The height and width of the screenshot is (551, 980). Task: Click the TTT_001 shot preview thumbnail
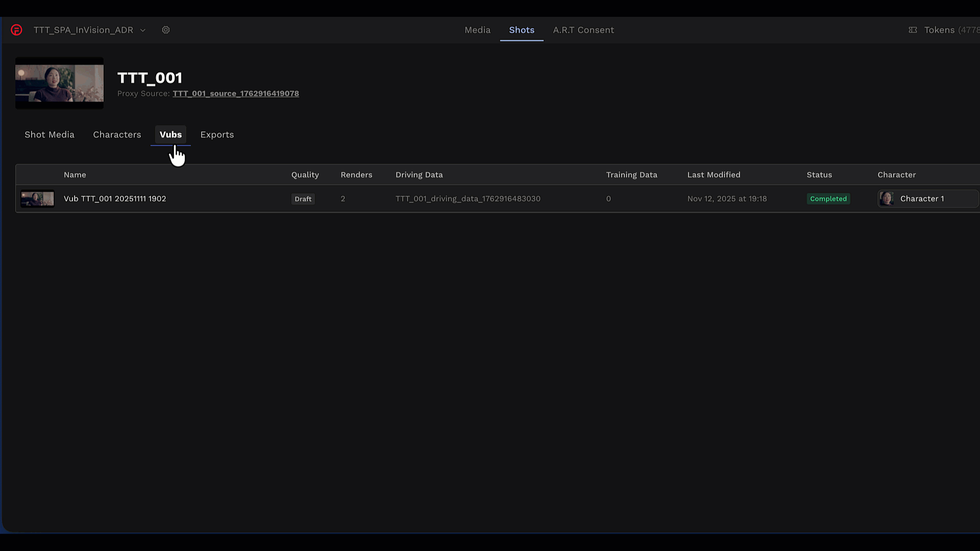tap(59, 83)
